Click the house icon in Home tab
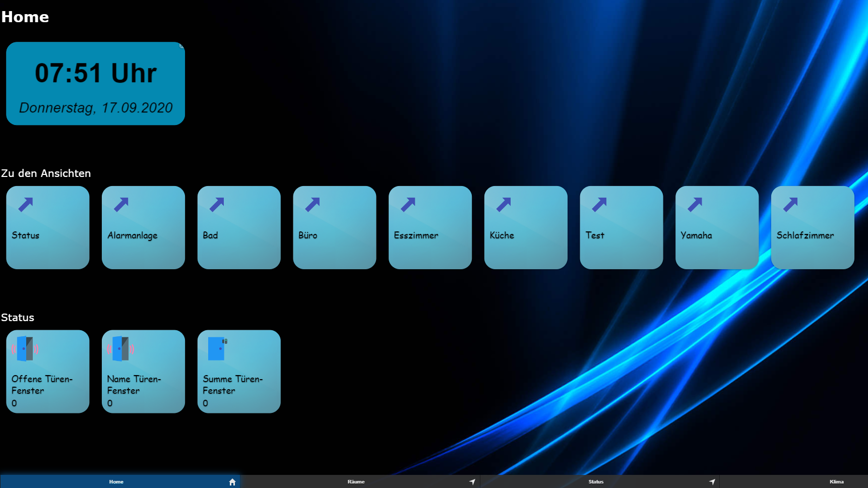Screen dimensions: 868x488 (232, 482)
